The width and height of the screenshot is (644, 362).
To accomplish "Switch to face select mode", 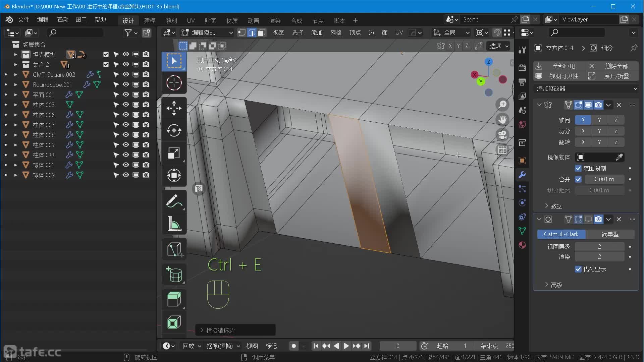I will tap(262, 33).
